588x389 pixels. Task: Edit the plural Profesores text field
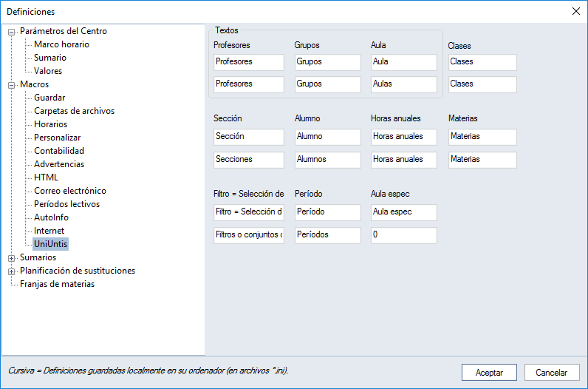point(249,84)
